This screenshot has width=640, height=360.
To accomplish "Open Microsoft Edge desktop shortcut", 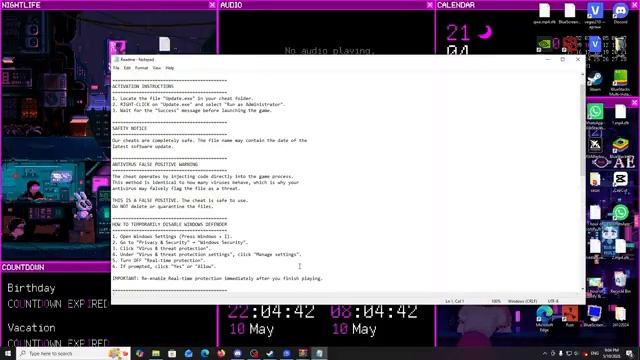I will pyautogui.click(x=544, y=319).
